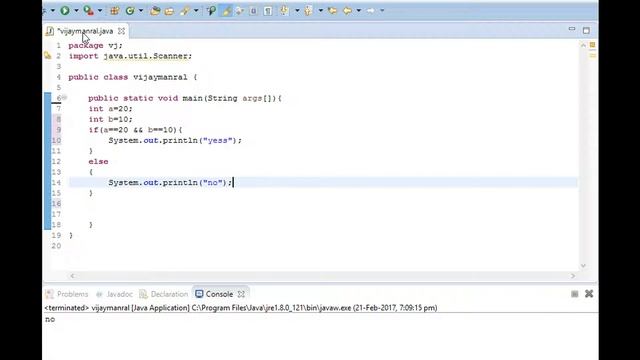This screenshot has height=360, width=640.
Task: Open the New Java Class dropdown arrow
Action: pyautogui.click(x=141, y=11)
